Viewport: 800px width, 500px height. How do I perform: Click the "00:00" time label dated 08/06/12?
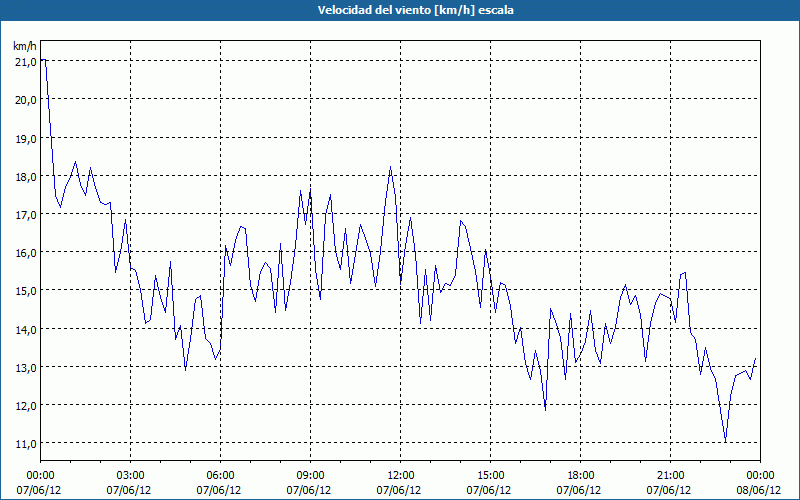[760, 476]
